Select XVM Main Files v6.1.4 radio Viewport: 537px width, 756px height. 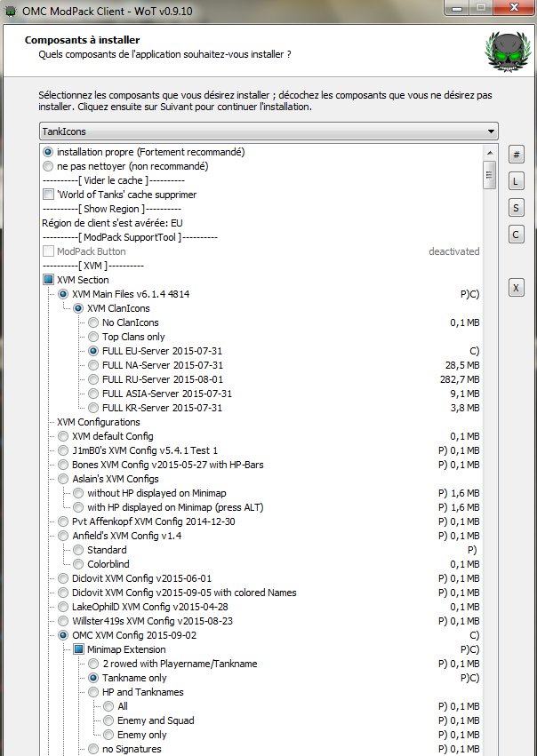63,294
